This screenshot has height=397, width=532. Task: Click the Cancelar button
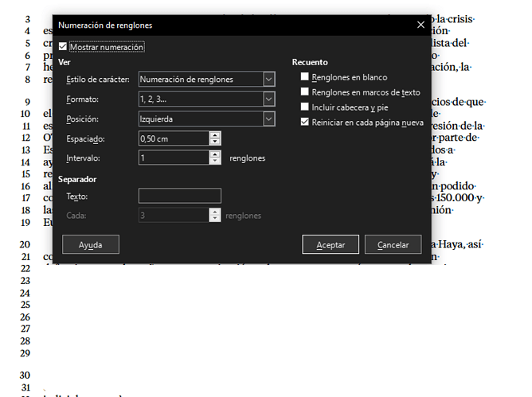pyautogui.click(x=393, y=244)
